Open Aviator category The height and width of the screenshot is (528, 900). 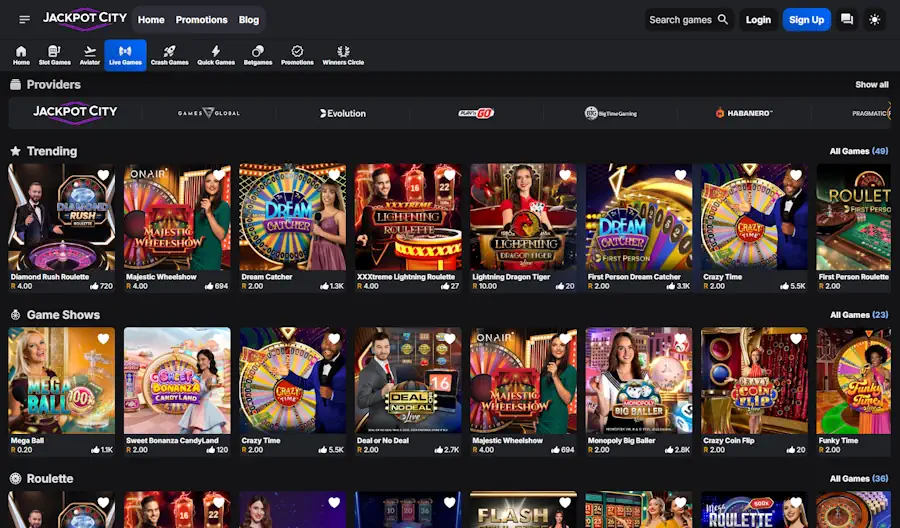point(90,55)
